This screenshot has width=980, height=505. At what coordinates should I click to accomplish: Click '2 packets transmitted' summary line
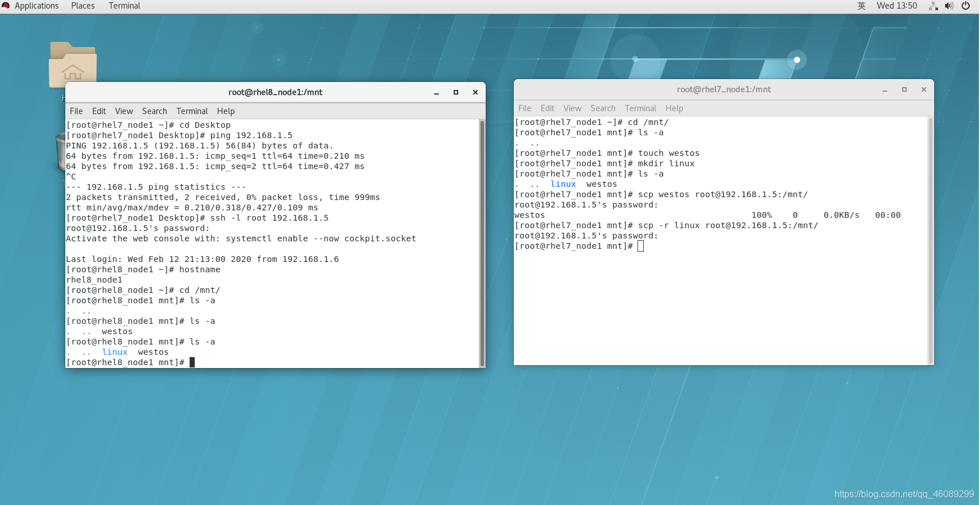(x=223, y=197)
